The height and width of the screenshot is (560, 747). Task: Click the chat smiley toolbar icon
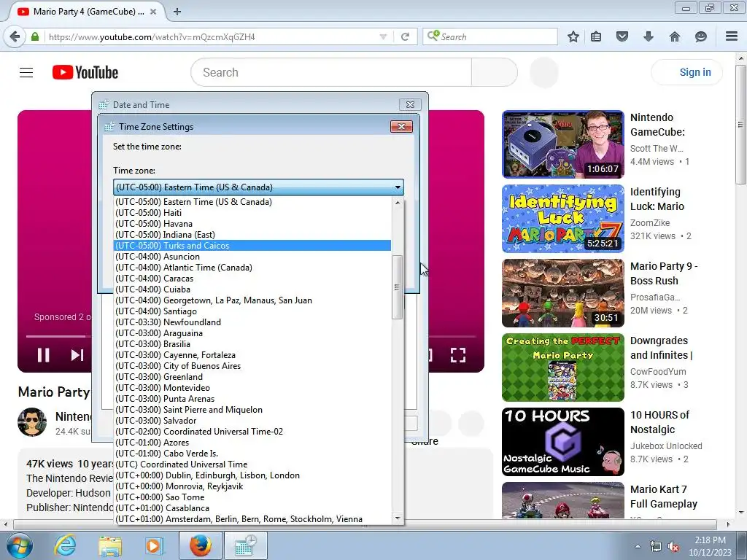coord(701,36)
